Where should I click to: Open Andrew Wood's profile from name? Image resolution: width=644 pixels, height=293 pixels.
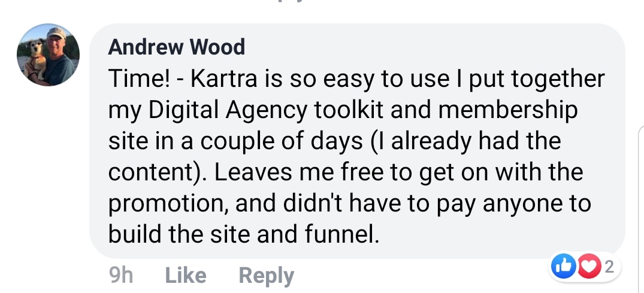[177, 47]
